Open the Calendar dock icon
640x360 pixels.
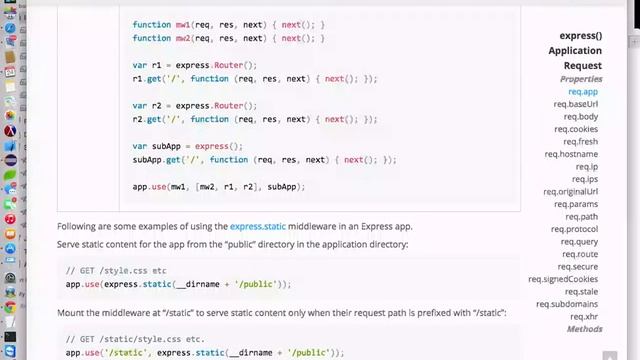point(10,71)
